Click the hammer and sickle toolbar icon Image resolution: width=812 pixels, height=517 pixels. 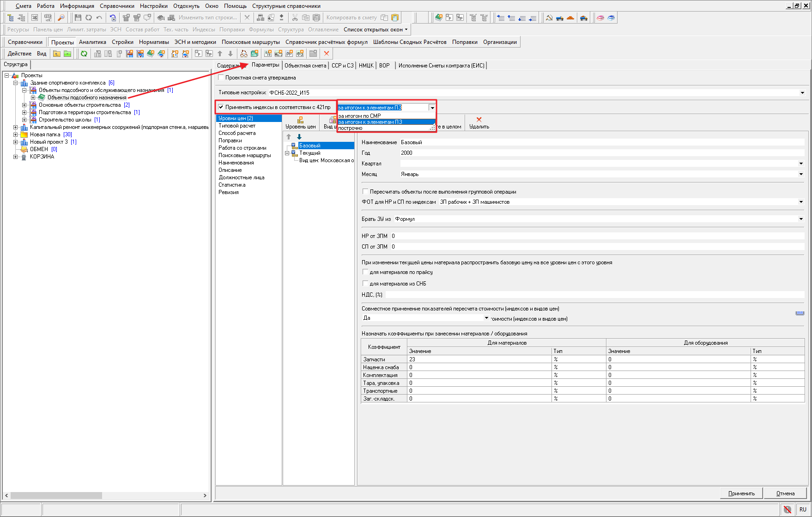tap(549, 18)
